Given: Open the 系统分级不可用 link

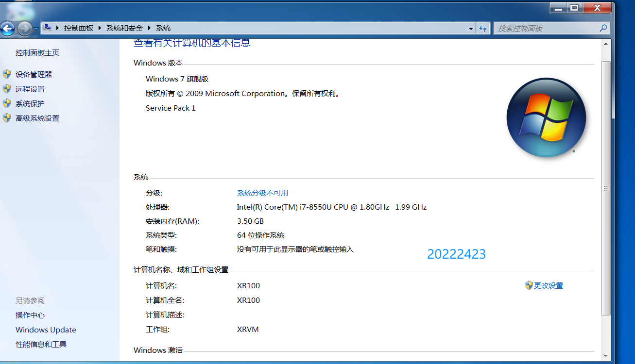Looking at the screenshot, I should pos(262,193).
